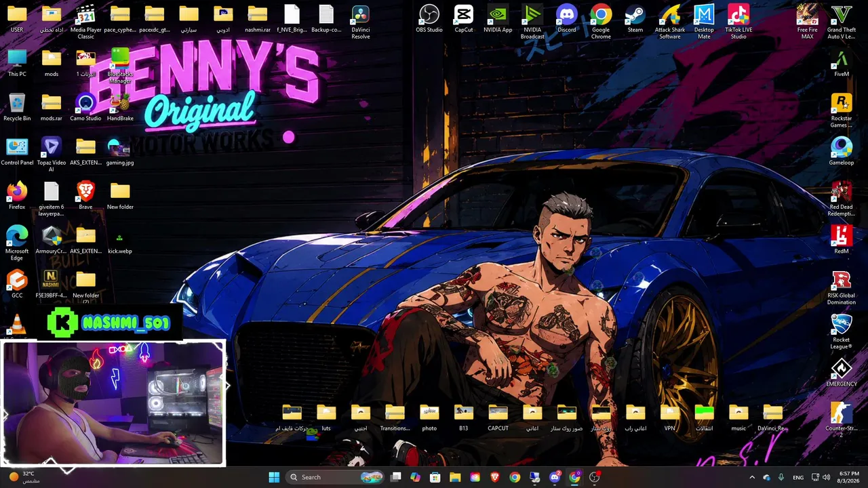Select the DaVinci_Re... folder
The height and width of the screenshot is (488, 868).
(772, 418)
